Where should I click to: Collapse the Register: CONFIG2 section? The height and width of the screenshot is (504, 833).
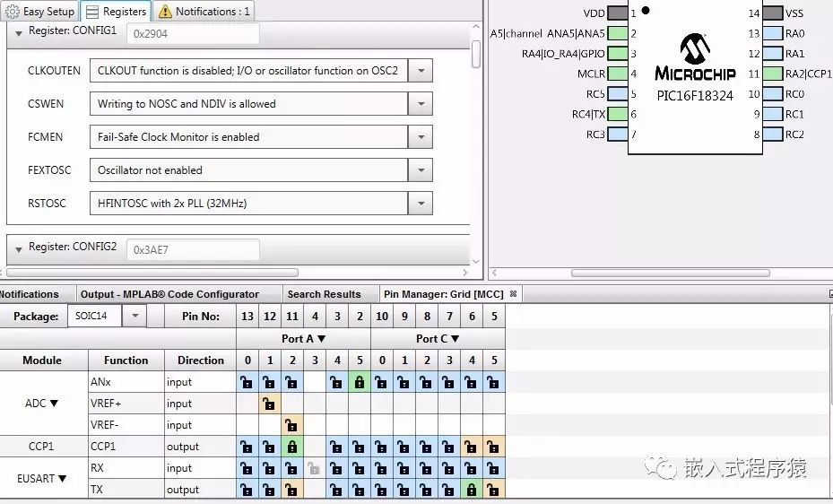click(x=19, y=249)
